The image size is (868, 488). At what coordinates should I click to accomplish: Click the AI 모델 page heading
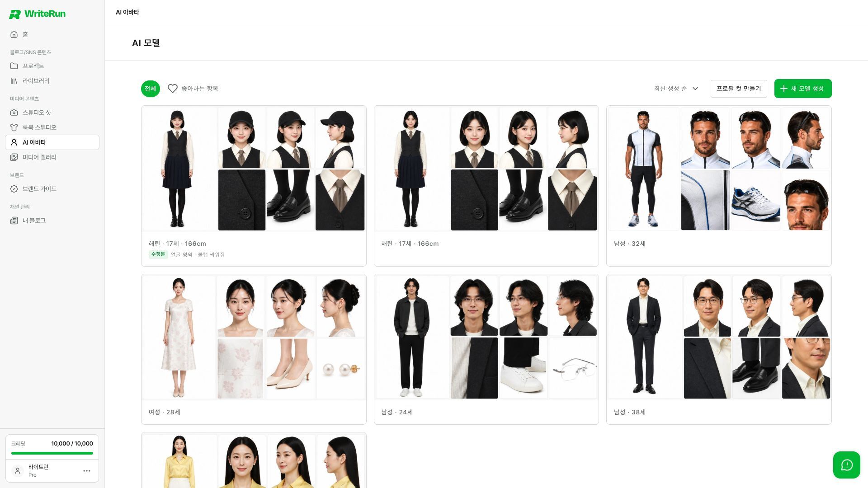146,43
